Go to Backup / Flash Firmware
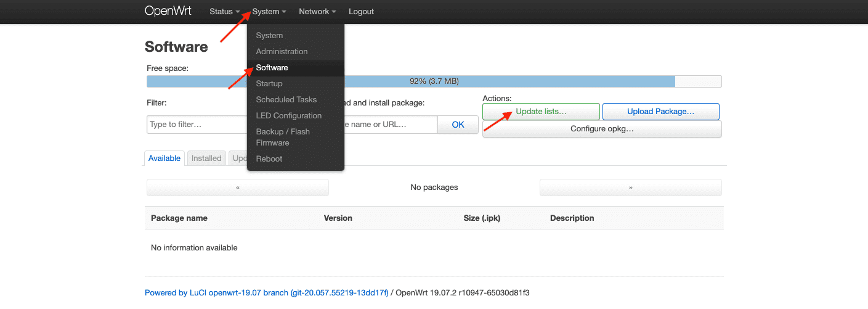The height and width of the screenshot is (309, 868). coord(283,137)
